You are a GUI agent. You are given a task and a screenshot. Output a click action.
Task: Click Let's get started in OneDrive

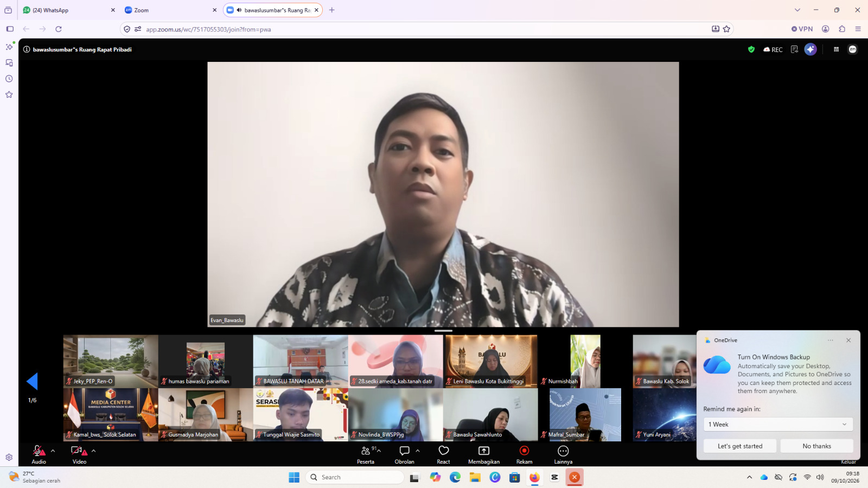coord(740,446)
